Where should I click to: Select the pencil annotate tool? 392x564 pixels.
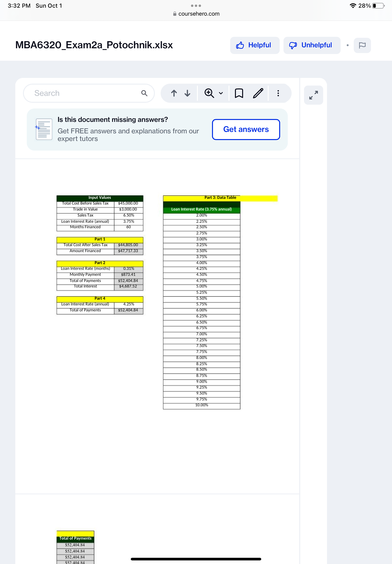click(258, 93)
